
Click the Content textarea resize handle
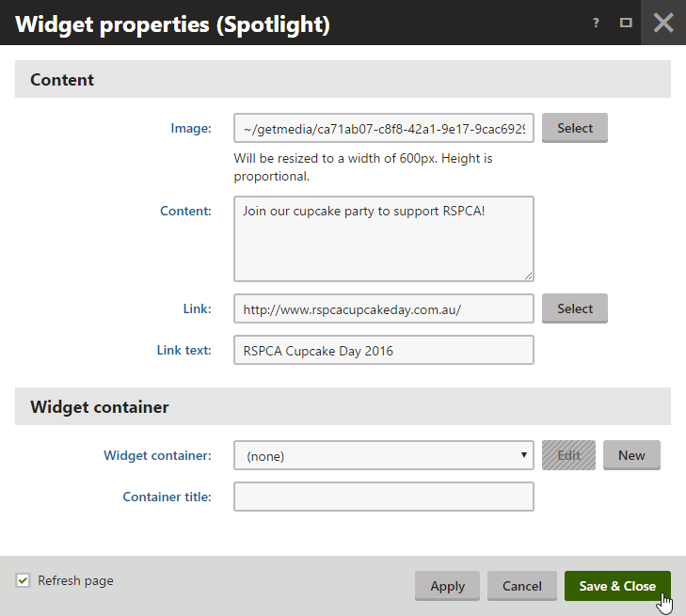pos(529,276)
